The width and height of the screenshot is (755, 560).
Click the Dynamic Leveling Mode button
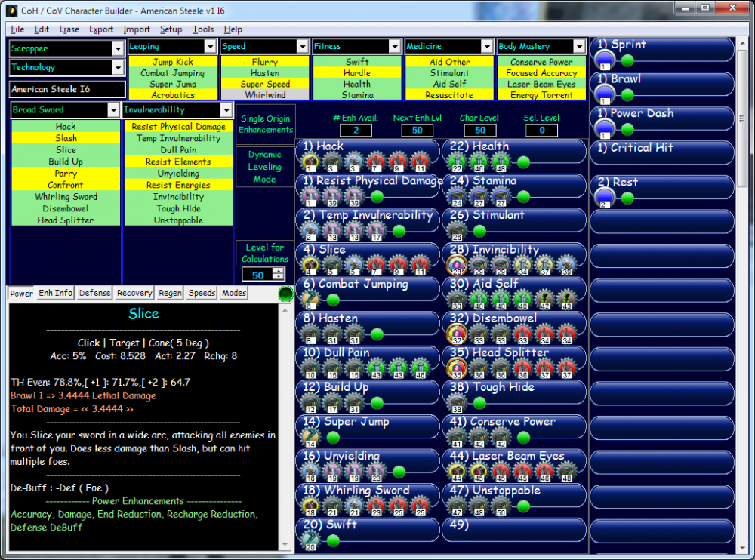pos(265,167)
